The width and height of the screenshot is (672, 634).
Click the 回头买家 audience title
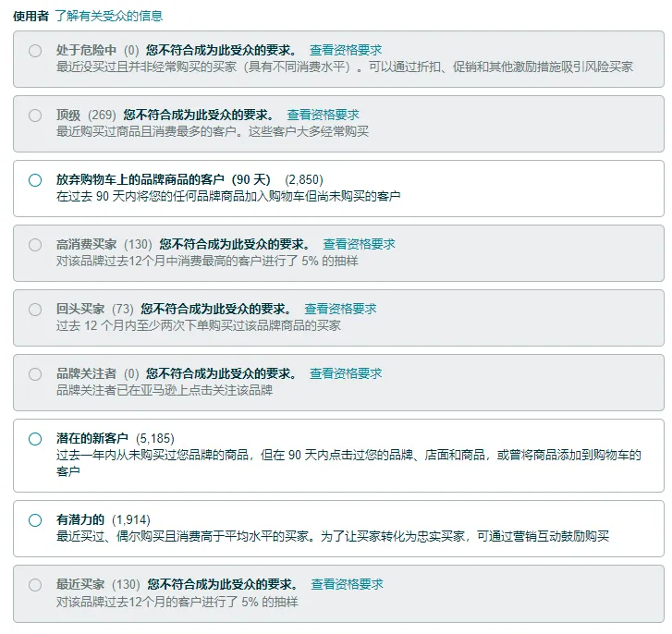pos(80,309)
